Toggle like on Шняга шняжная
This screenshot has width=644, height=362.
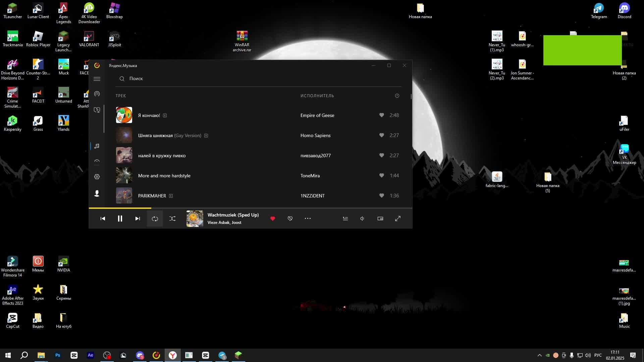tap(382, 135)
